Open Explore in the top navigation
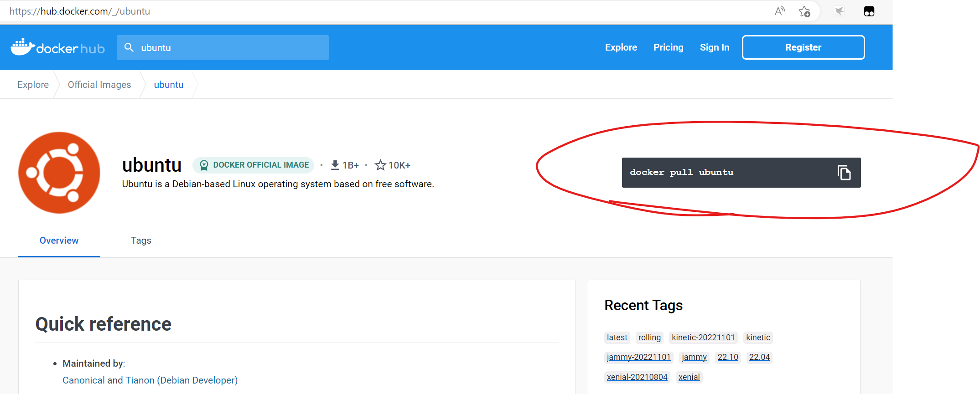This screenshot has height=394, width=980. (x=621, y=47)
